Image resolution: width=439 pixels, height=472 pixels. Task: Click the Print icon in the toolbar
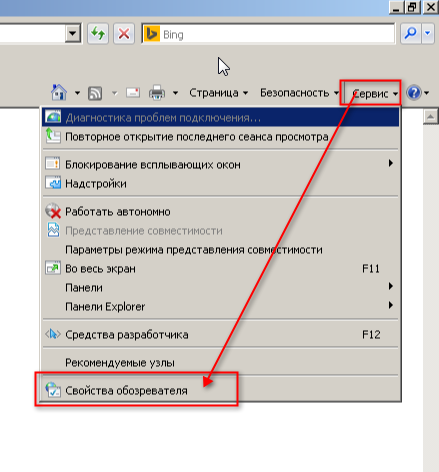click(x=157, y=92)
